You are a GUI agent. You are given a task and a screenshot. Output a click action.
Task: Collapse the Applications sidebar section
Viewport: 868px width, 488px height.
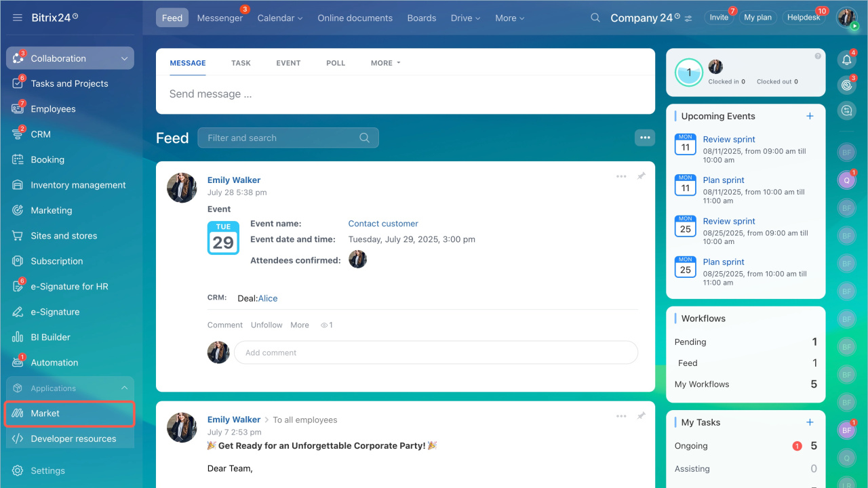tap(124, 388)
